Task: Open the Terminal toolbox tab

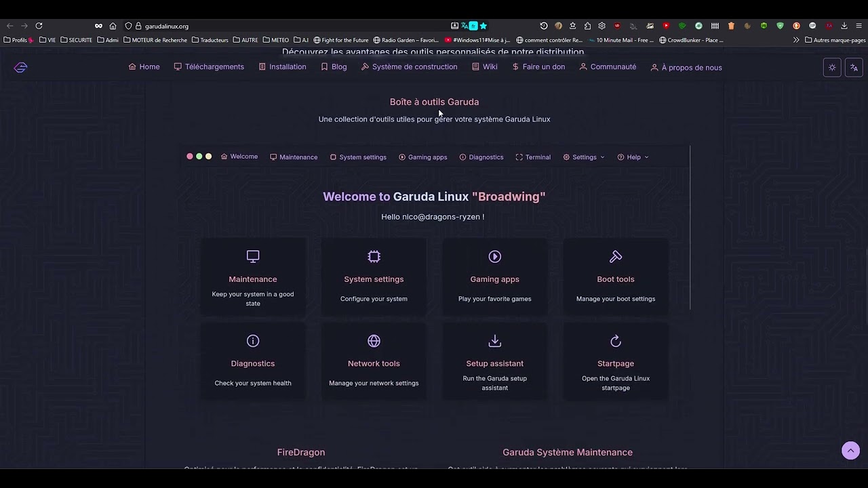Action: (x=533, y=157)
